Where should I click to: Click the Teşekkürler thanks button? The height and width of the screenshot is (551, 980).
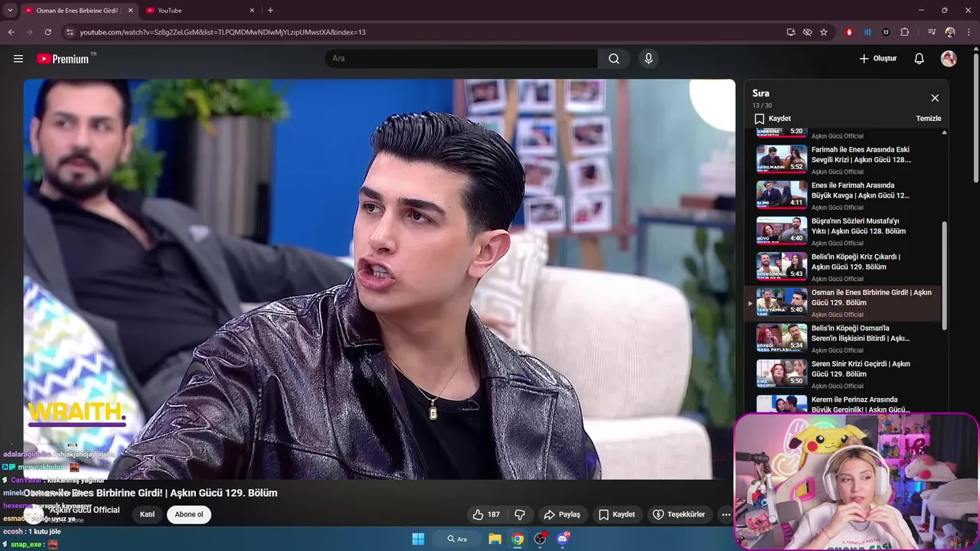[678, 514]
